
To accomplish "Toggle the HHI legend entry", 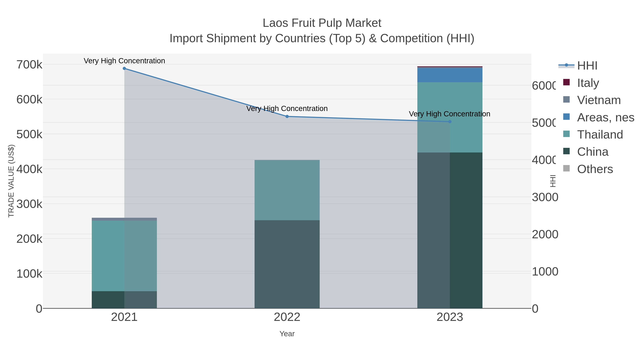I will click(x=578, y=65).
